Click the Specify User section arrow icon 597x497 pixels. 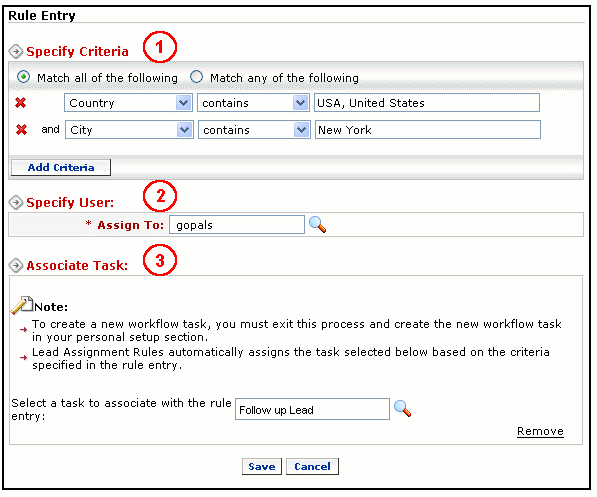click(x=16, y=202)
